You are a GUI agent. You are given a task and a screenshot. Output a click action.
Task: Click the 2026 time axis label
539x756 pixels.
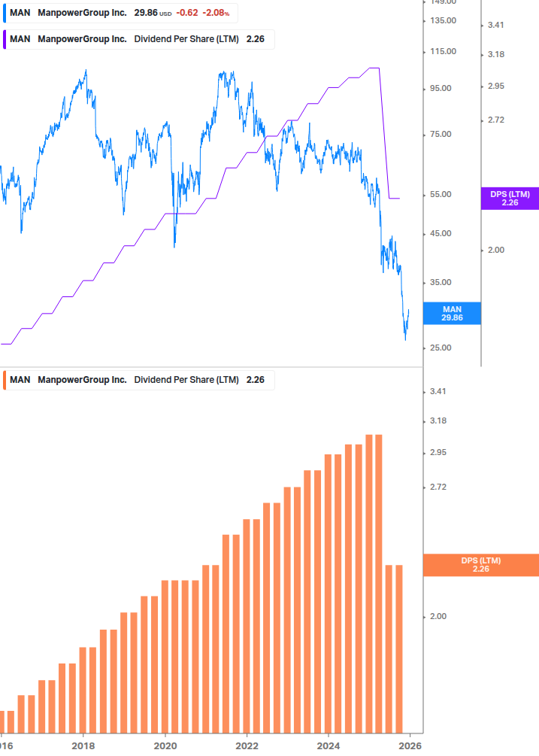[410, 746]
